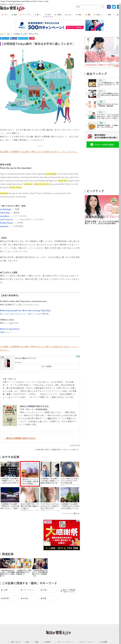Click the search magnifier icon
The height and width of the screenshot is (644, 121).
(102, 7)
